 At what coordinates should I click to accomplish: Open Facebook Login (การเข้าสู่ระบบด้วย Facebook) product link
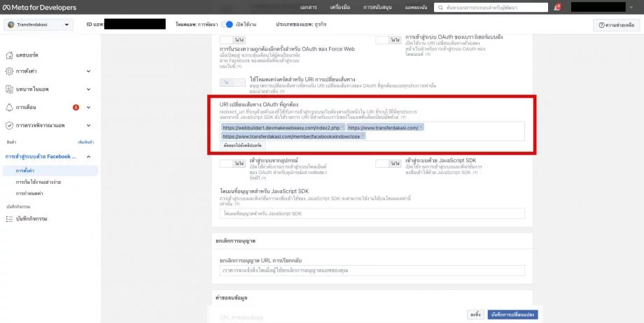point(41,157)
